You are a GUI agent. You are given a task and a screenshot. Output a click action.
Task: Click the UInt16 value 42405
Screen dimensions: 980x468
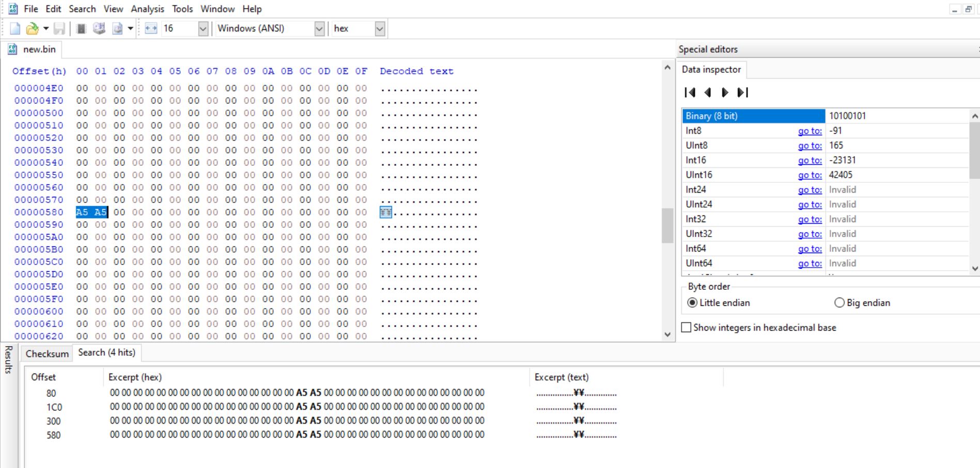tap(841, 175)
